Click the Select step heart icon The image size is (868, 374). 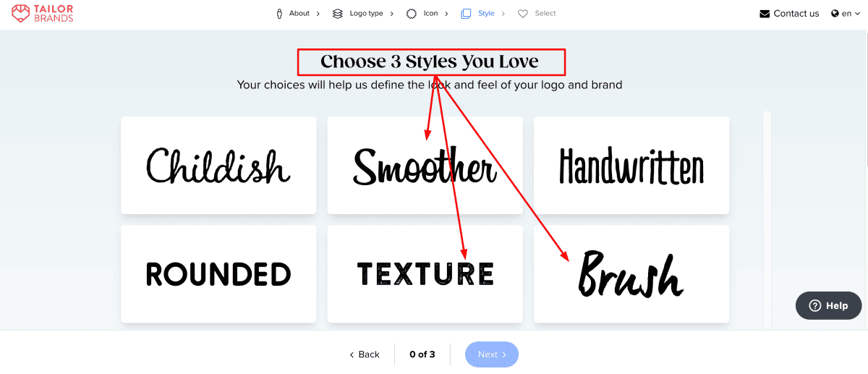point(523,14)
